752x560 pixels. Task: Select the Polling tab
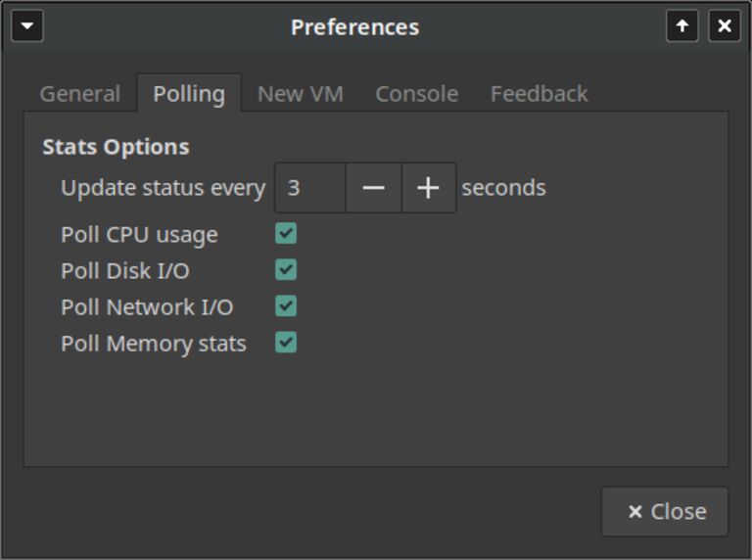[189, 93]
